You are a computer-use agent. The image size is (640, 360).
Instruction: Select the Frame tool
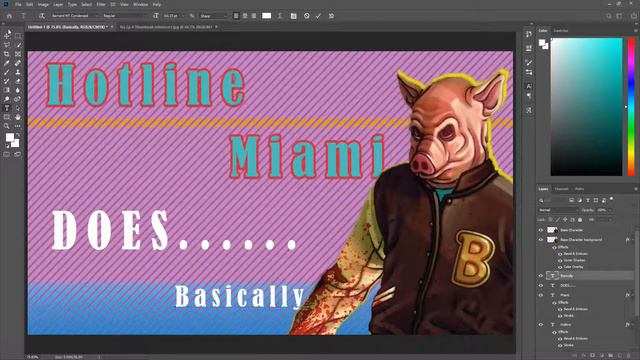[18, 54]
